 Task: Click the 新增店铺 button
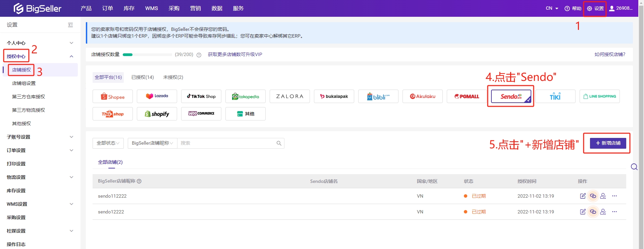(x=608, y=143)
